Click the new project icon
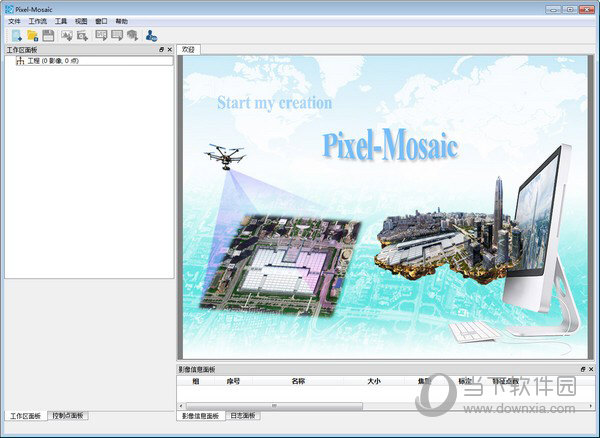The height and width of the screenshot is (438, 600). point(16,36)
